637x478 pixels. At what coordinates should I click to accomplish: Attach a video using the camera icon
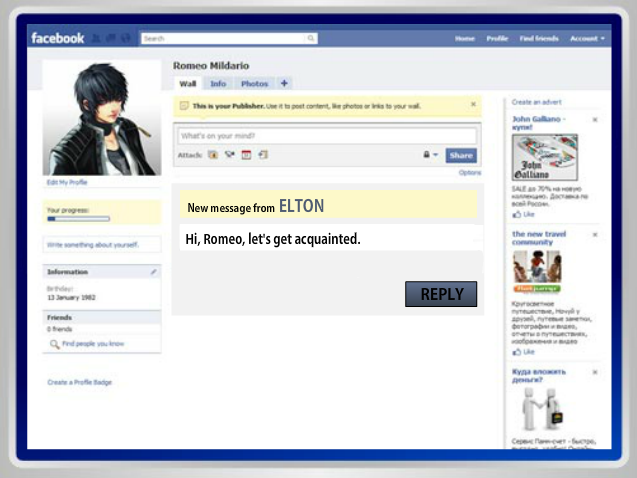pos(230,154)
